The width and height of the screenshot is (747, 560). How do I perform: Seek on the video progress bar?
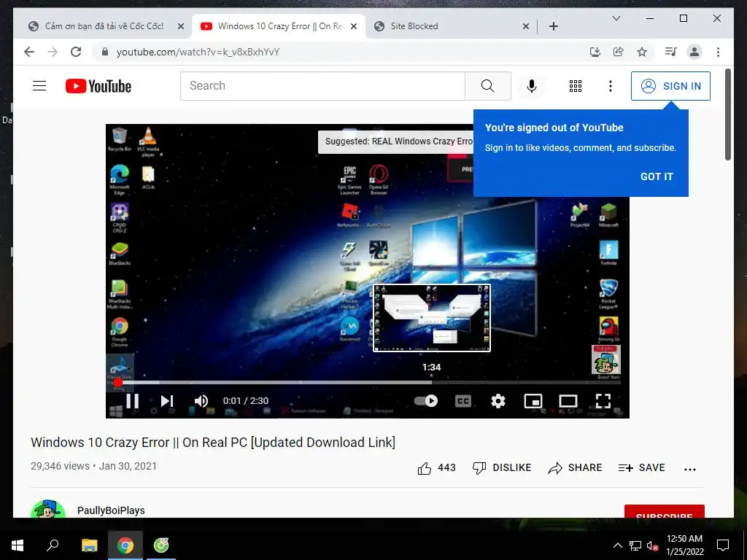pyautogui.click(x=368, y=382)
